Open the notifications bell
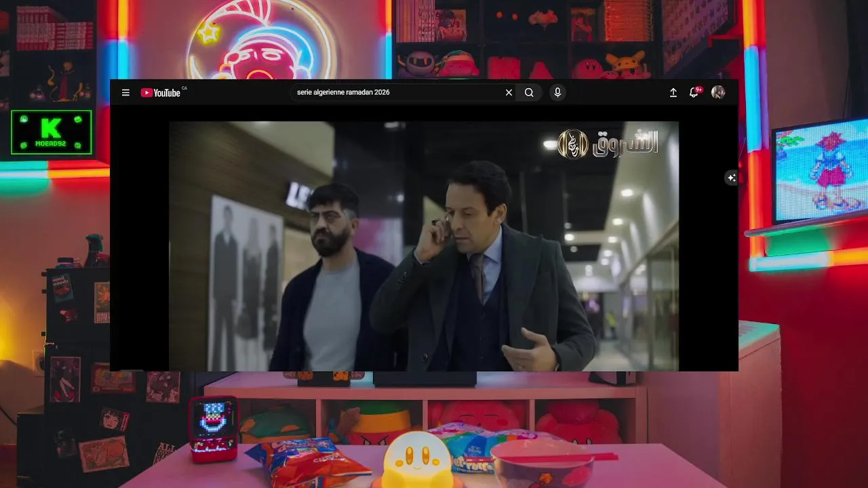Viewport: 868px width, 488px height. click(x=694, y=92)
